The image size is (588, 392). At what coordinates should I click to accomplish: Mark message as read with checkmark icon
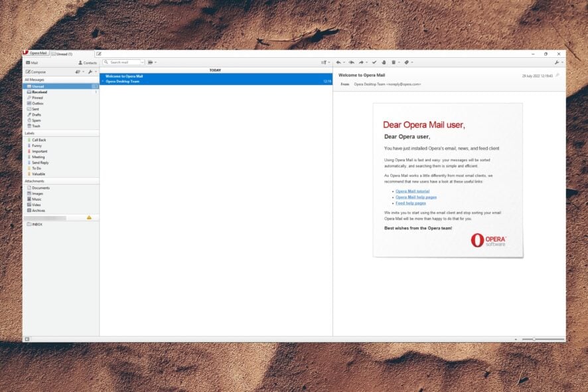[374, 62]
